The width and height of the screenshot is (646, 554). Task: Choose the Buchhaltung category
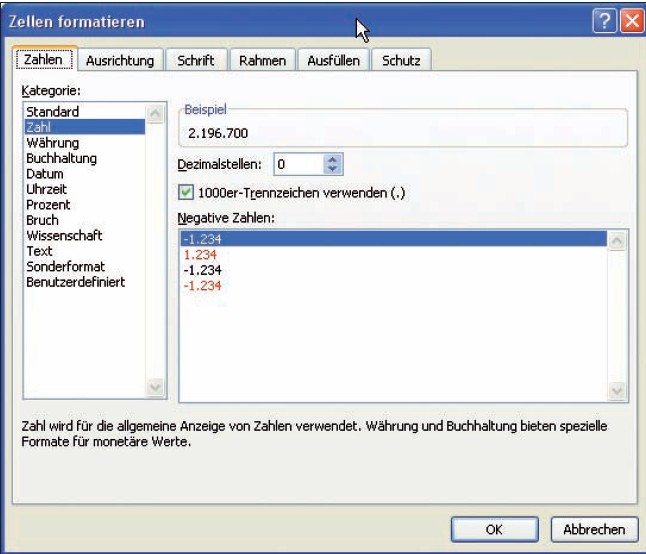click(x=84, y=158)
